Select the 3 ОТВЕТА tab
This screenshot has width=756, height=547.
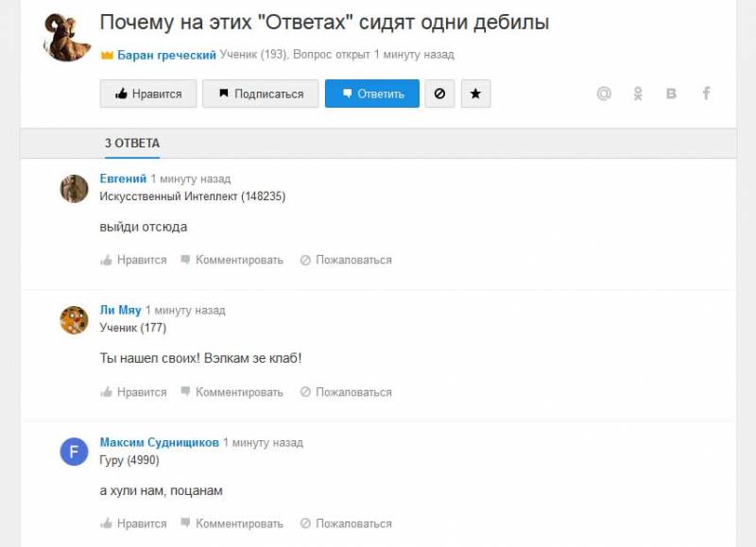[132, 144]
